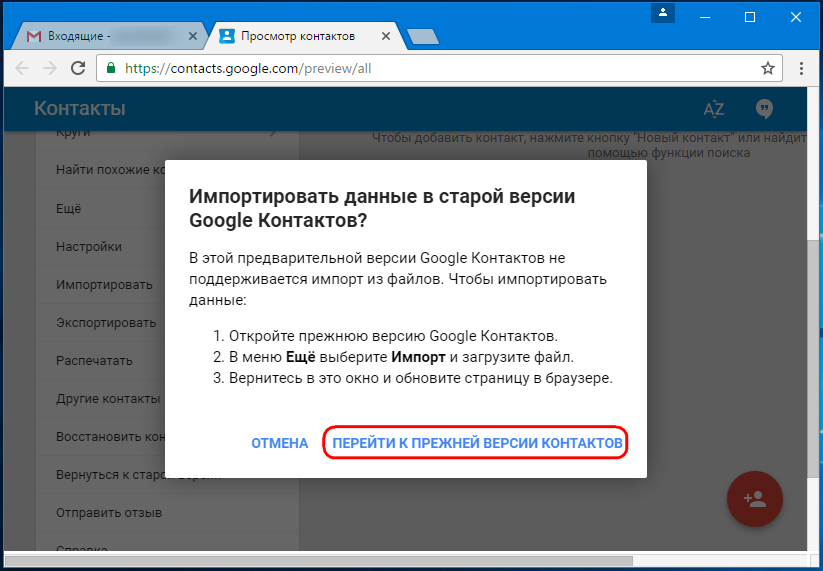
Task: Close the Chrome window
Action: click(796, 17)
